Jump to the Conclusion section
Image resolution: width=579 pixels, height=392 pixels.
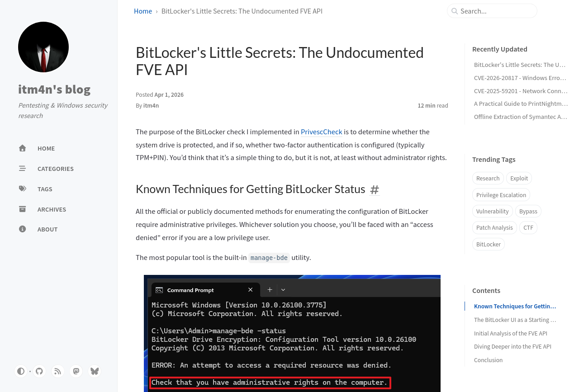(x=488, y=360)
